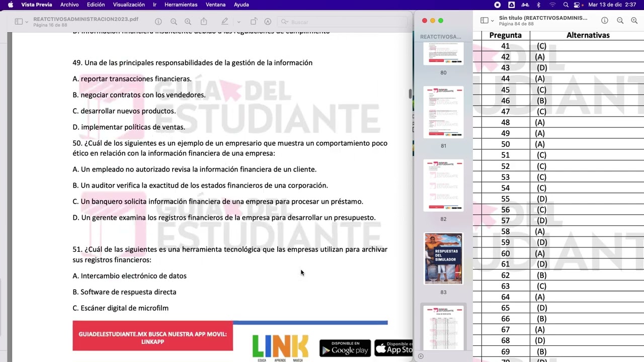Open the Edición menu

tap(96, 5)
